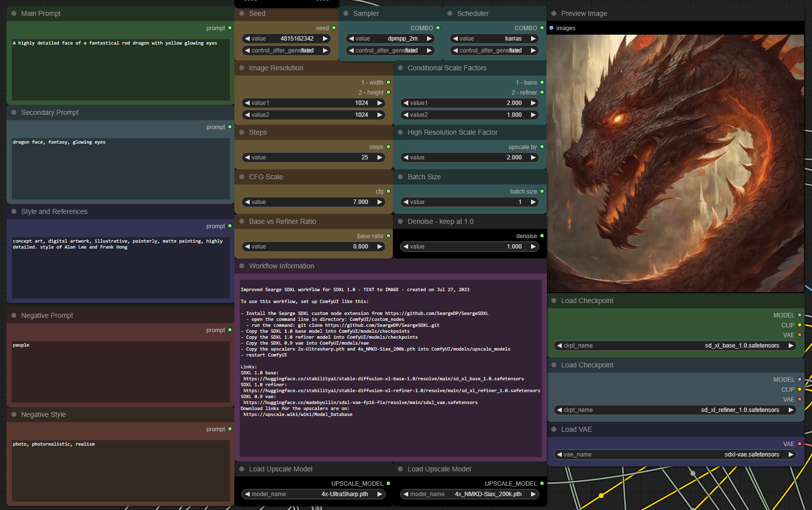Choose checkpoint in sd_xl_base_1.0.safetensors field

(x=675, y=346)
